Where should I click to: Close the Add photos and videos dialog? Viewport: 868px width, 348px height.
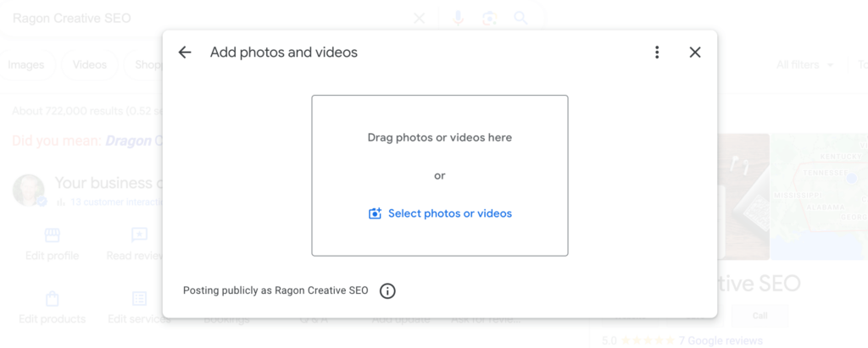point(695,52)
